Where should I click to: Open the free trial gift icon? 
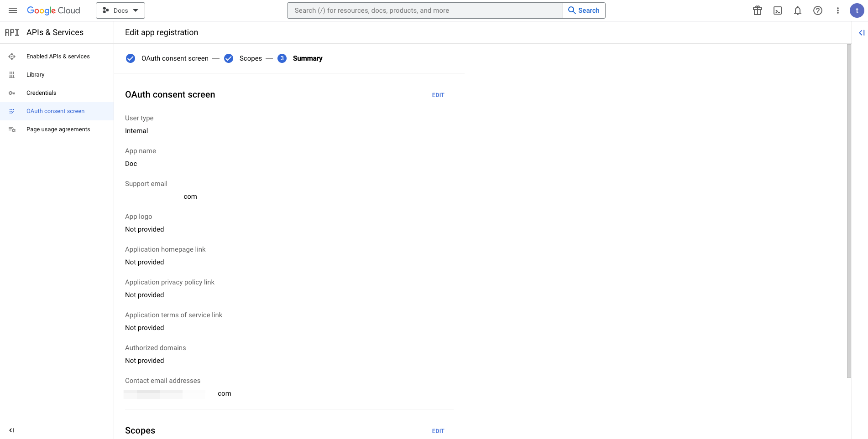[x=758, y=10]
